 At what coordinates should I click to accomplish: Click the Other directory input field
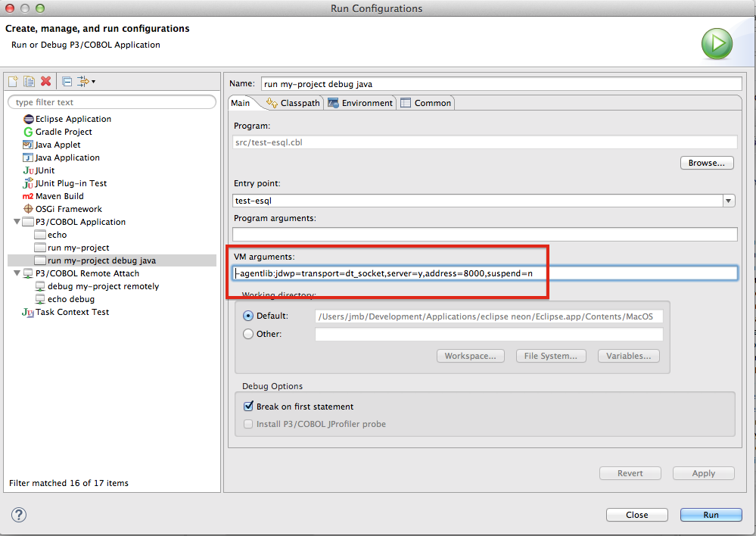(x=489, y=334)
